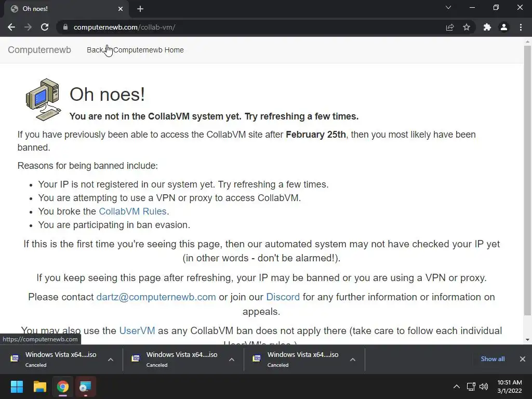Email dartz@computernewb.com link

[x=156, y=297]
